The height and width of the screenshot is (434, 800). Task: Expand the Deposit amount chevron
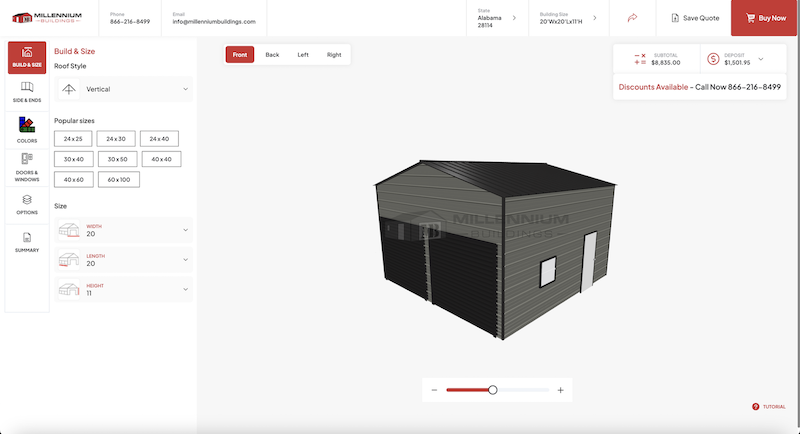click(761, 59)
